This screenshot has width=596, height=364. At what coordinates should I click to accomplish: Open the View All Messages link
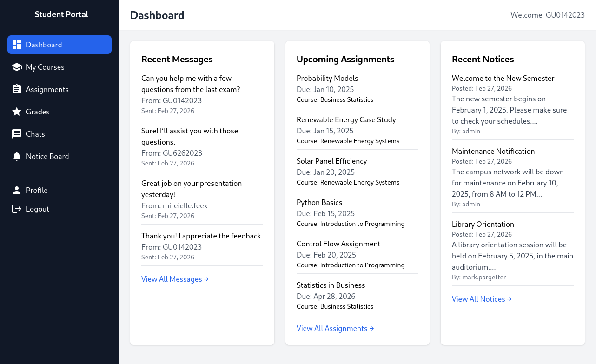[x=175, y=279]
